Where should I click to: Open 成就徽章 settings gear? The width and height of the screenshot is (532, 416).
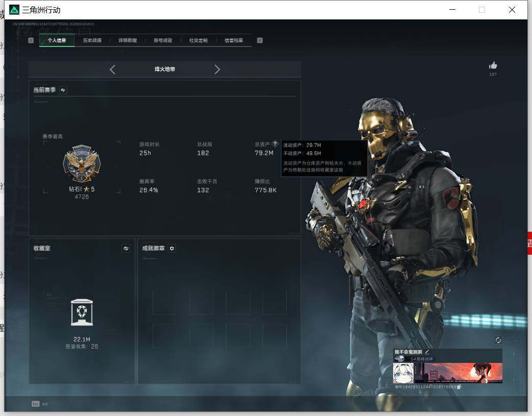pyautogui.click(x=172, y=249)
